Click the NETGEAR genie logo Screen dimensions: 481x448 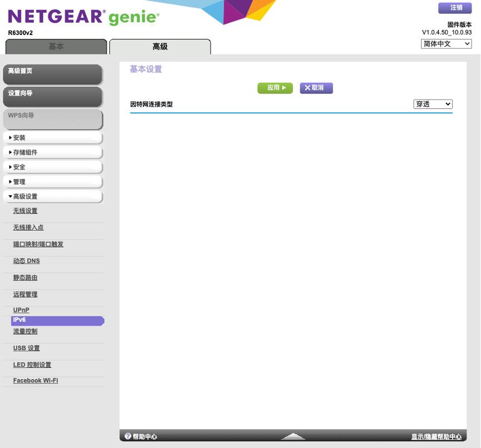point(83,17)
